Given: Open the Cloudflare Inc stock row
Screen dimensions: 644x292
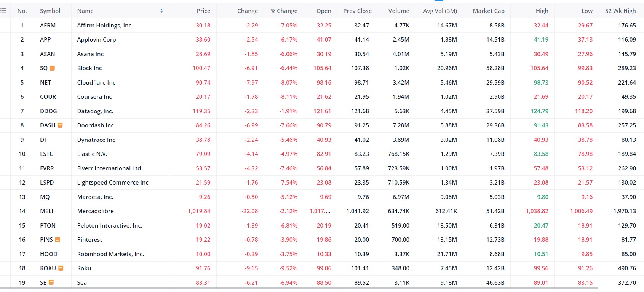Looking at the screenshot, I should coord(96,83).
